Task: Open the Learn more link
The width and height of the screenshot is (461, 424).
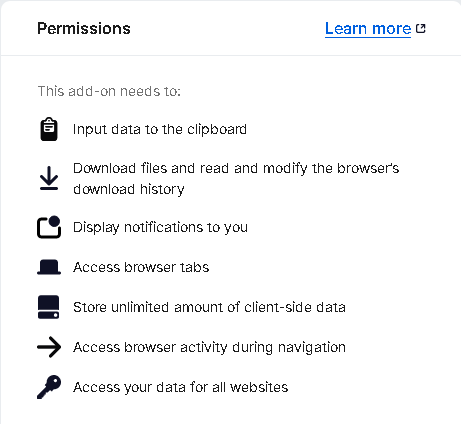Action: (x=368, y=29)
